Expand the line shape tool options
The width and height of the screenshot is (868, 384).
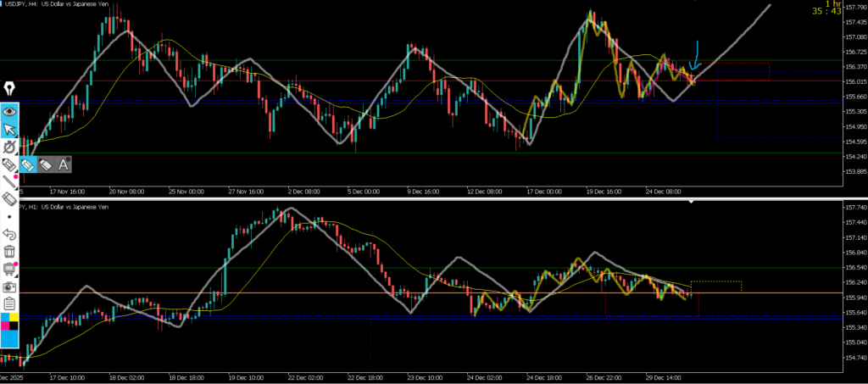pos(10,181)
